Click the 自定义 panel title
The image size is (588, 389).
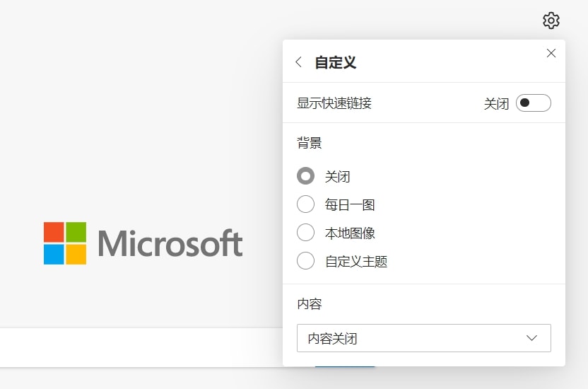(335, 62)
